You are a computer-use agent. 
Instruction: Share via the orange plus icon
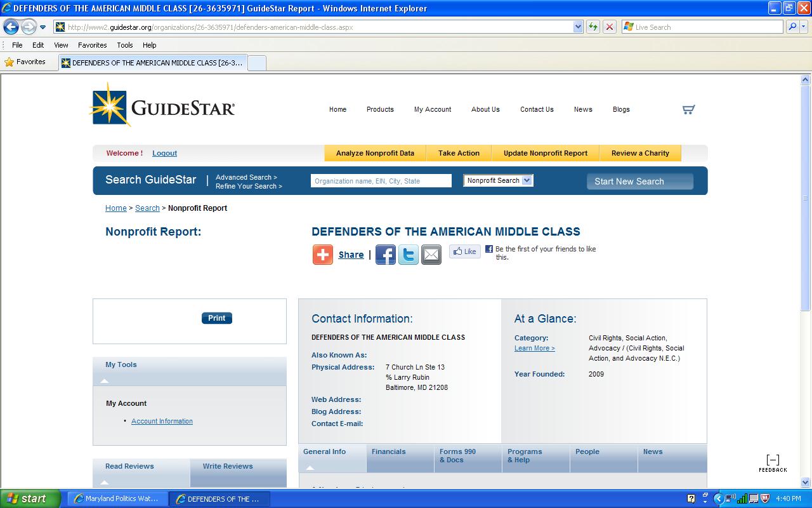click(x=323, y=255)
